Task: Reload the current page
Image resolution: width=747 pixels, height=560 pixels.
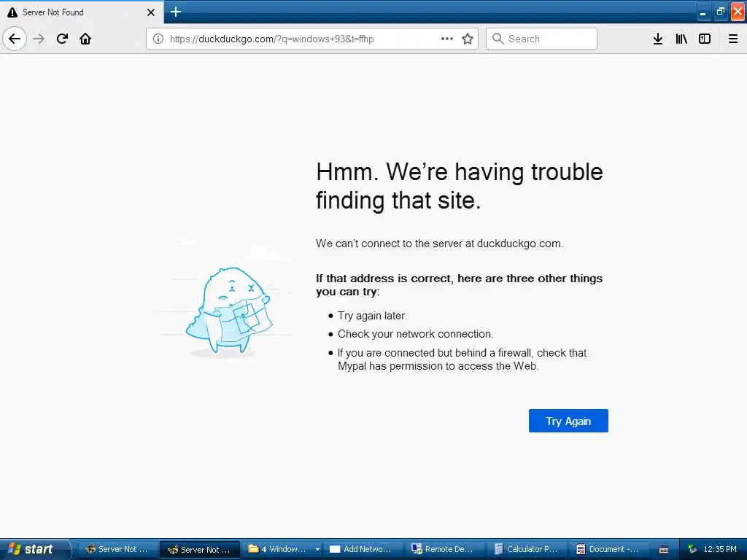Action: pyautogui.click(x=62, y=39)
